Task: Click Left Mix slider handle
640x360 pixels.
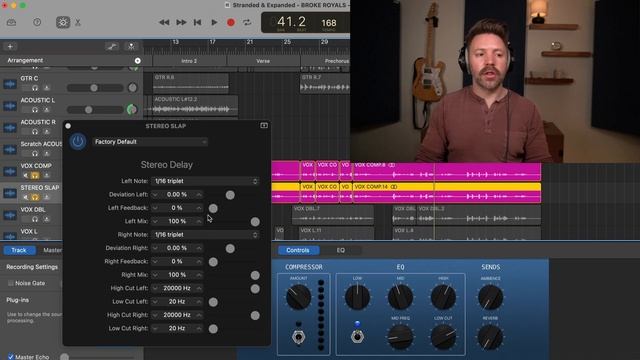Action: coord(255,222)
